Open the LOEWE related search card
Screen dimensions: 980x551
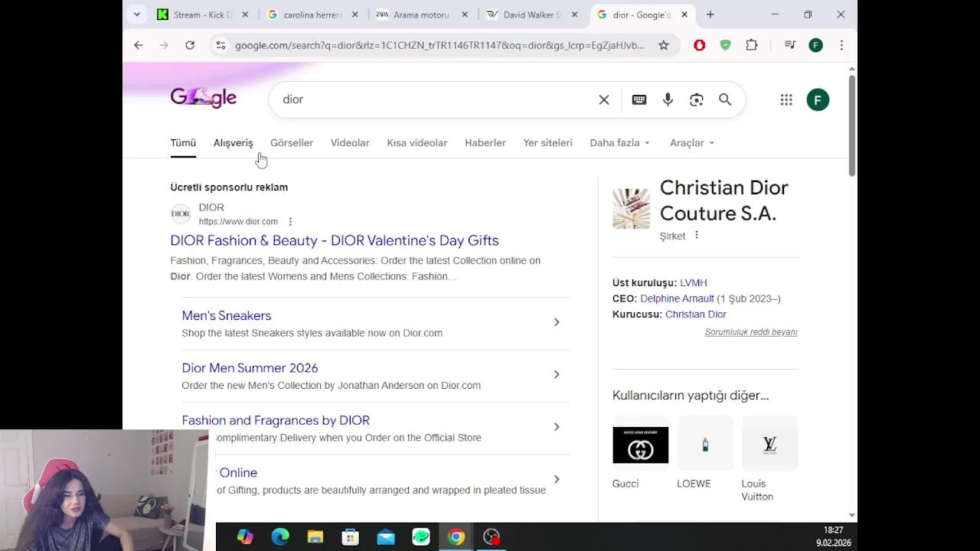point(705,453)
